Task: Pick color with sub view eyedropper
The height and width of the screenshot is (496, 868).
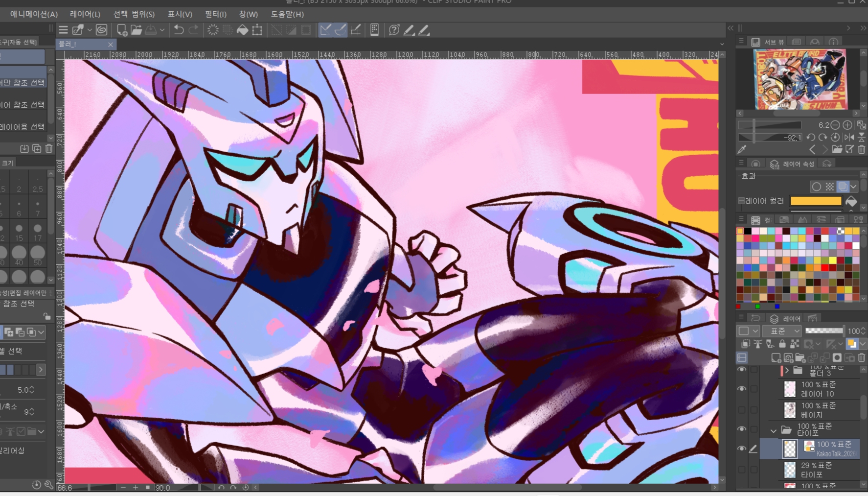Action: coord(742,149)
